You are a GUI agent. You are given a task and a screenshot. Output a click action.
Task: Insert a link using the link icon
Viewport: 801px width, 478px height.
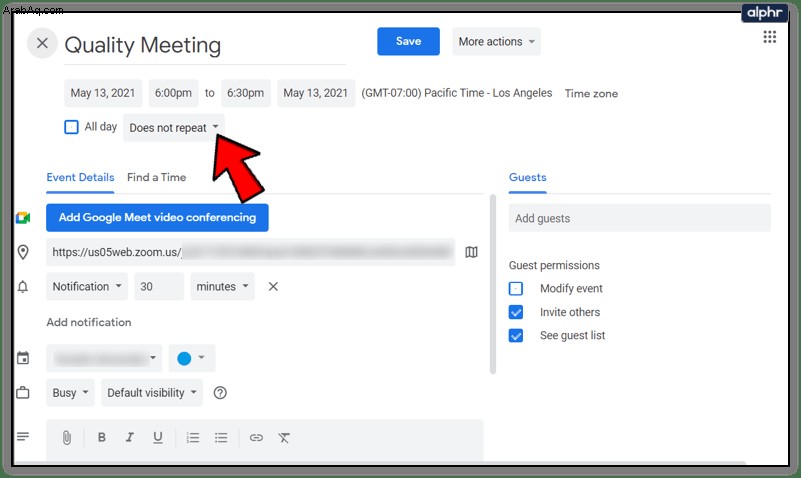click(256, 438)
